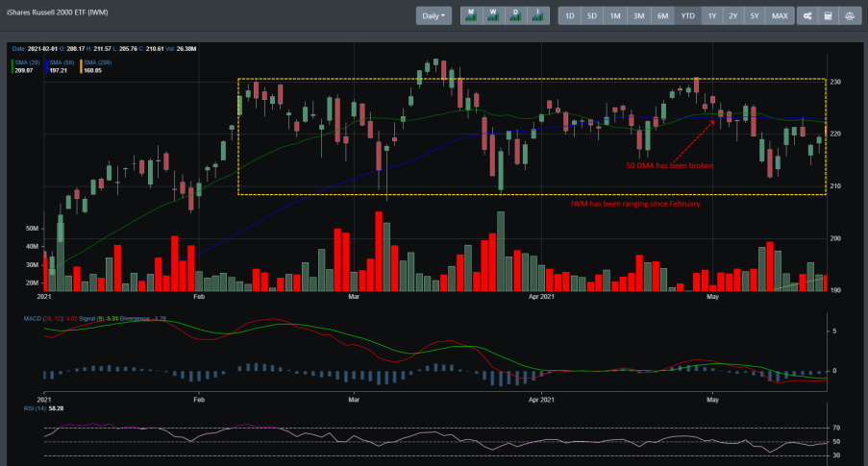Click 'IWM has been ranging since February' text

636,204
